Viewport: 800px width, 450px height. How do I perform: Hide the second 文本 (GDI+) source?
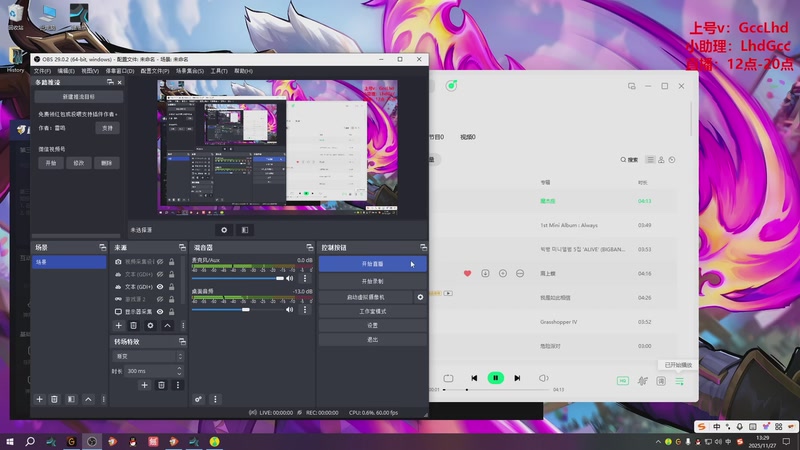click(160, 287)
